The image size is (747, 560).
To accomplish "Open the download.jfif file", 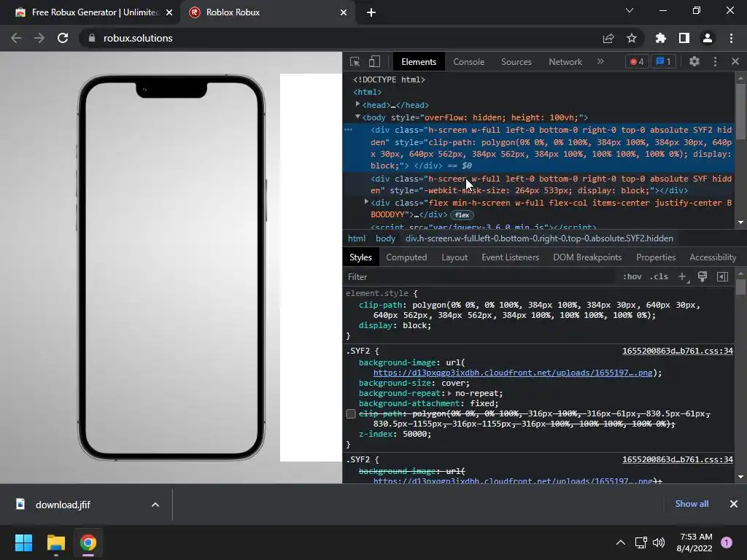I will click(x=63, y=505).
